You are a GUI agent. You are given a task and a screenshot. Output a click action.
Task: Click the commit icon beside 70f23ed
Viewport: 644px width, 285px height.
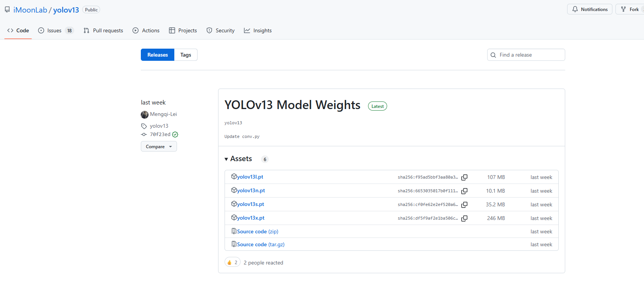click(x=144, y=135)
